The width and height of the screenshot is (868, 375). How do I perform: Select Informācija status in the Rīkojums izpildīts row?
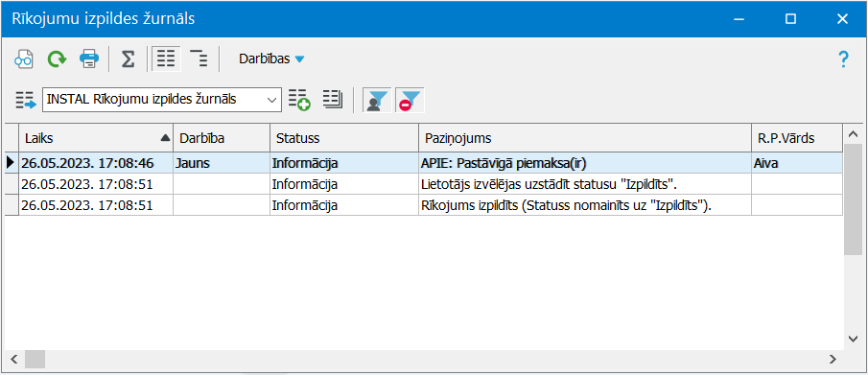(343, 205)
